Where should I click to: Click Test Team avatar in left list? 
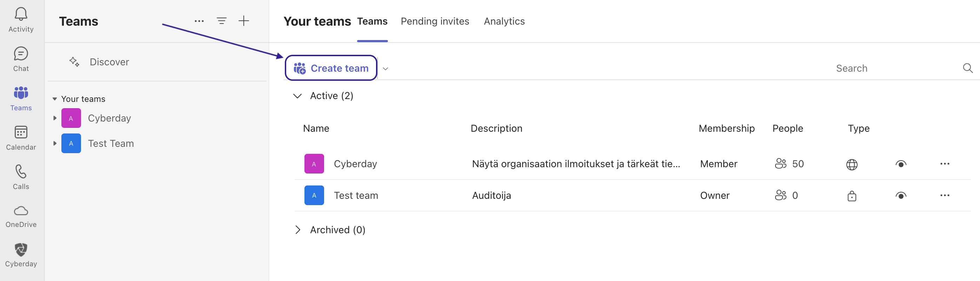coord(71,144)
